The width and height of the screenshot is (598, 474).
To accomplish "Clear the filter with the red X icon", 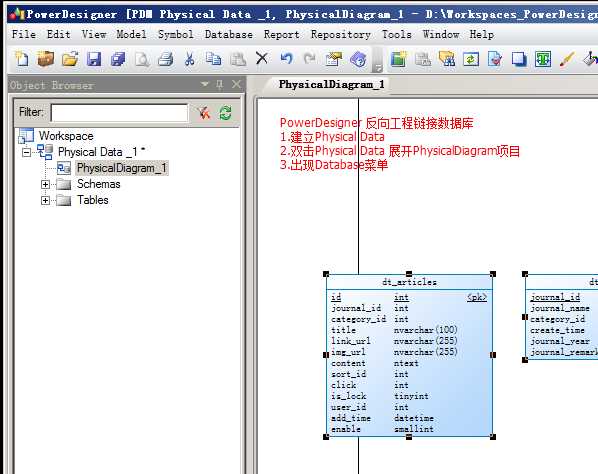I will 204,113.
